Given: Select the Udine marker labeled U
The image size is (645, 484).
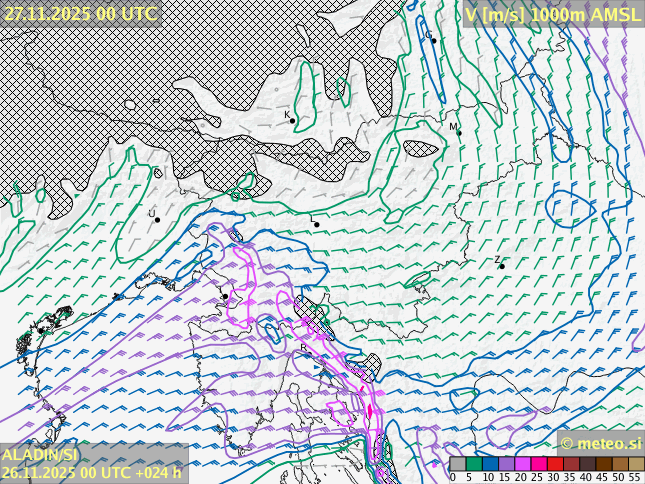Looking at the screenshot, I should pyautogui.click(x=157, y=219).
